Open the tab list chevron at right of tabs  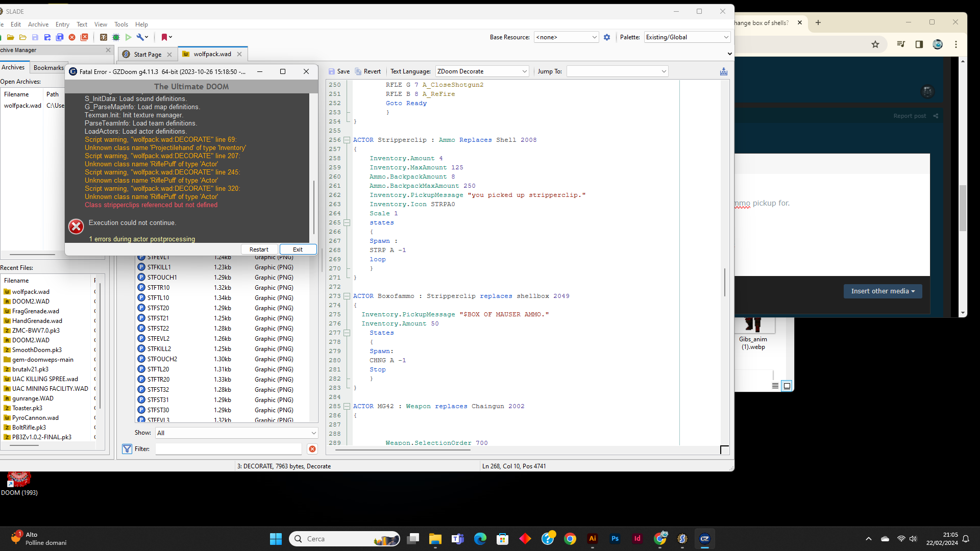tap(730, 54)
